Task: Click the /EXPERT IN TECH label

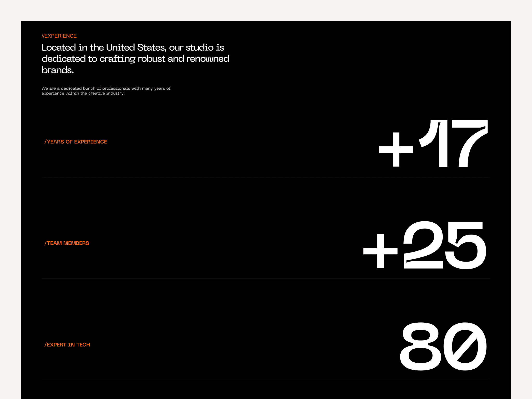Action: (67, 345)
